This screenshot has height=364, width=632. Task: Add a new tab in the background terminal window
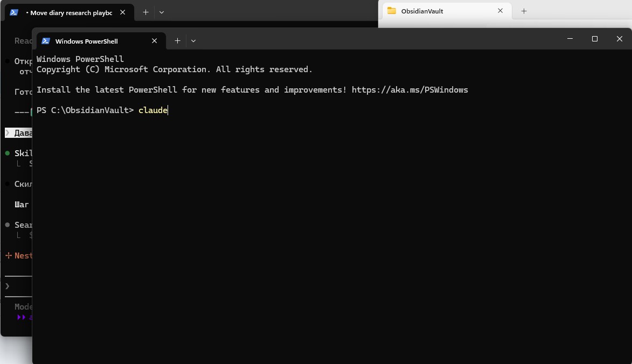pos(145,12)
